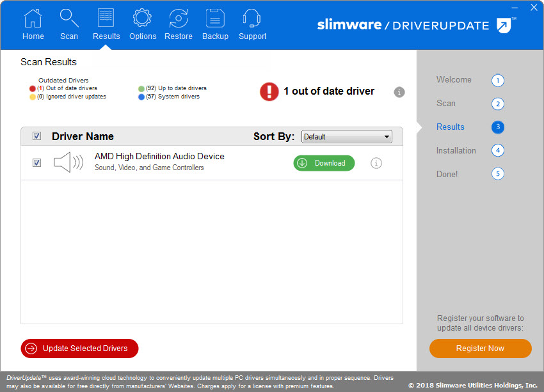Click the Driver Name column header
544x392 pixels.
[x=83, y=137]
